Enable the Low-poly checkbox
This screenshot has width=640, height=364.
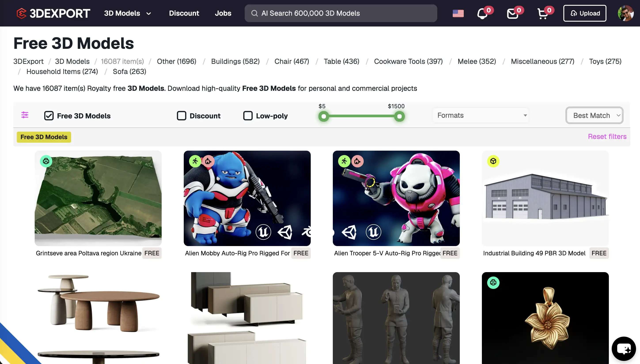coord(248,116)
